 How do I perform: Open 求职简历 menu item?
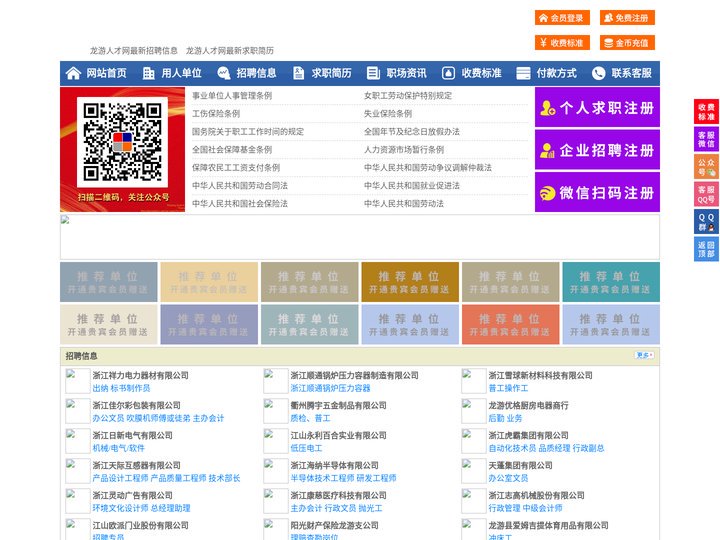[332, 73]
